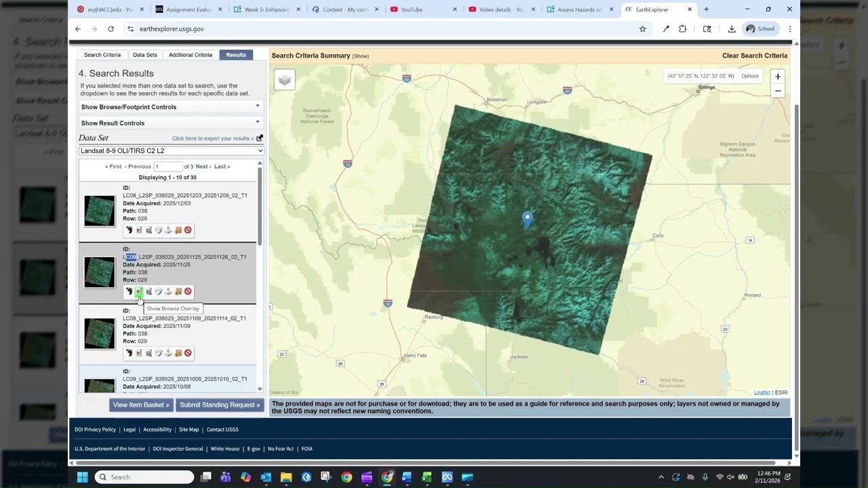Open Excel from the taskbar
The image size is (868, 488).
(x=427, y=477)
